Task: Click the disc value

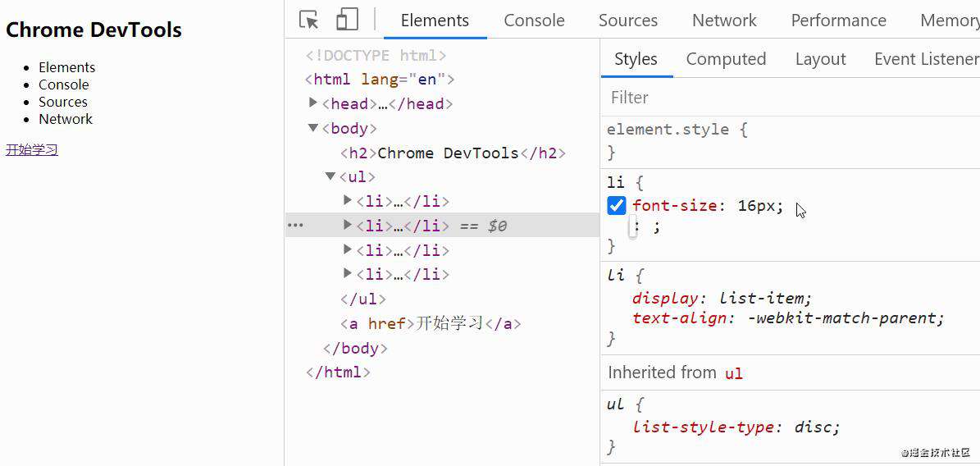Action: click(x=814, y=427)
